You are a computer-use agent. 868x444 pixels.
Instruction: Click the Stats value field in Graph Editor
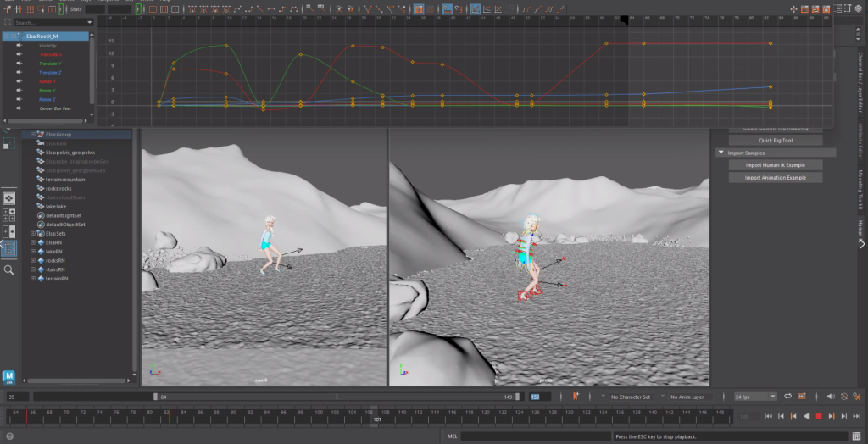click(95, 9)
